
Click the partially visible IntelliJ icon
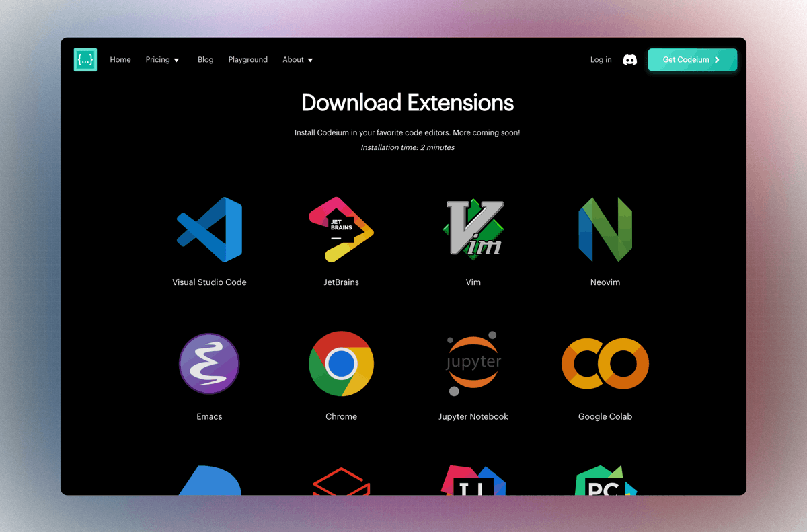[473, 480]
